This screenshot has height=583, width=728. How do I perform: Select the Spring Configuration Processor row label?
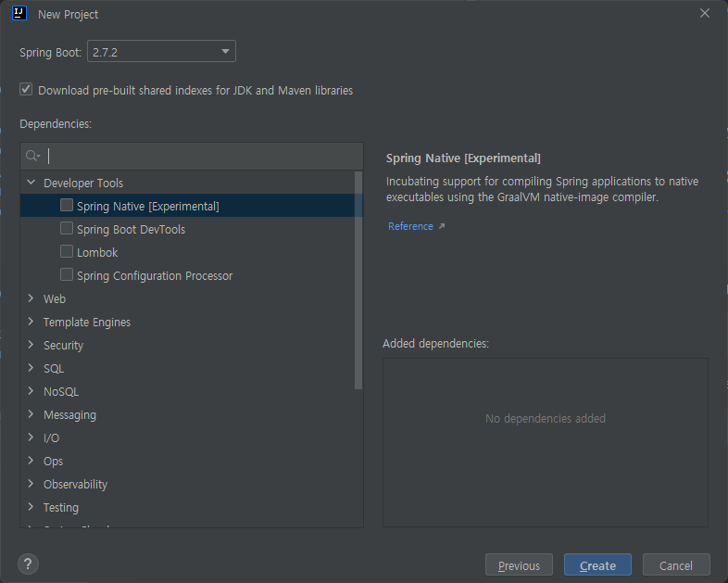155,276
